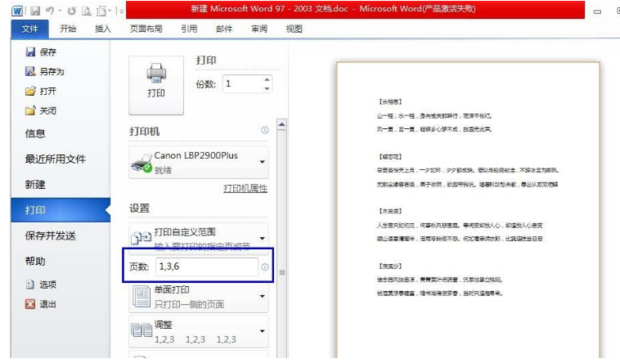Screen dimensions: 620x363
Task: Select 新建 in the backstage menu
Action: (35, 185)
